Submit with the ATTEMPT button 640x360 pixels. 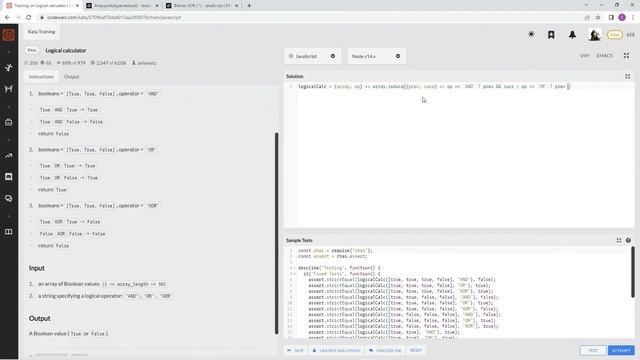tap(621, 350)
